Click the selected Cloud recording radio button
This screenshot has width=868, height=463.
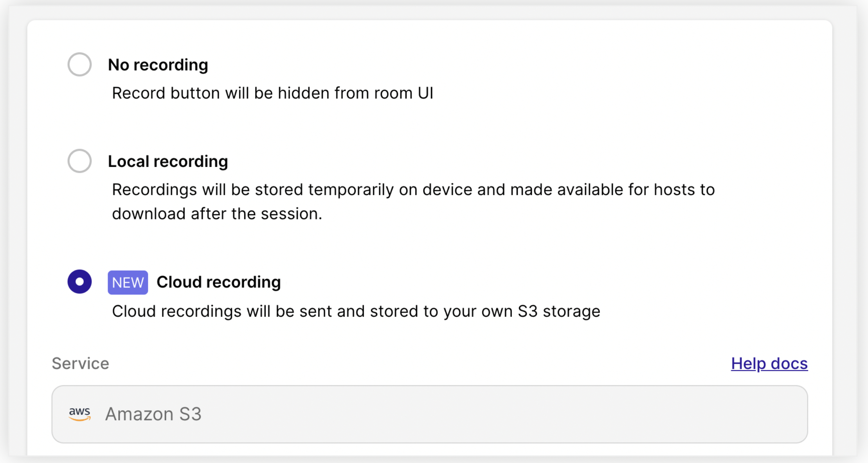coord(79,282)
